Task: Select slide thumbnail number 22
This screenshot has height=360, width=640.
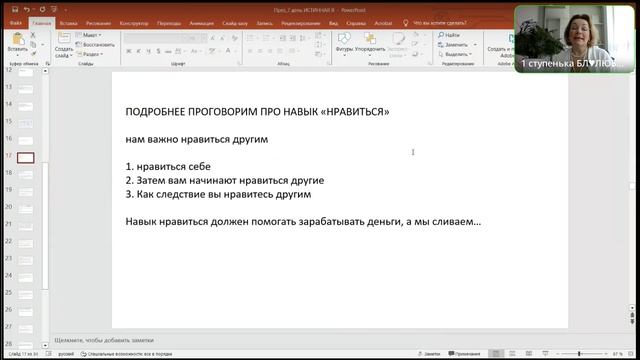Action: point(25,244)
